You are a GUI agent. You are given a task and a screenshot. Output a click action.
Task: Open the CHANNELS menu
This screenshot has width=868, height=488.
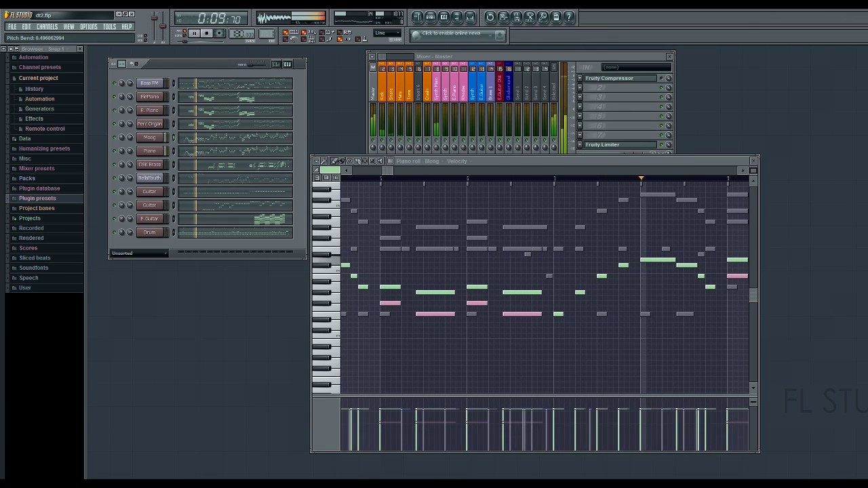tap(47, 27)
